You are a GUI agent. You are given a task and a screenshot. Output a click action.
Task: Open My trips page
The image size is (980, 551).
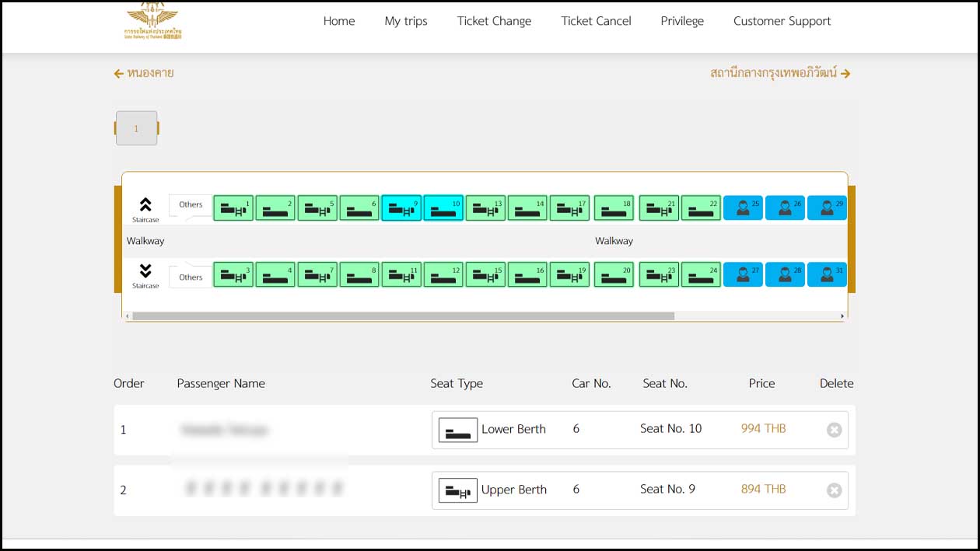406,21
